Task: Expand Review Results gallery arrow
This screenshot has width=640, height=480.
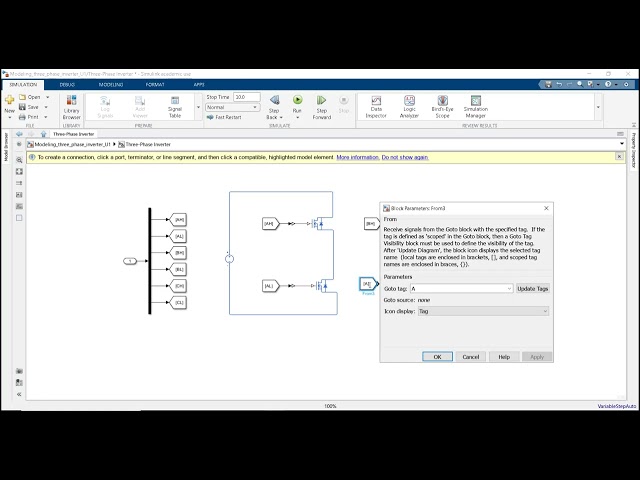Action: click(x=598, y=107)
